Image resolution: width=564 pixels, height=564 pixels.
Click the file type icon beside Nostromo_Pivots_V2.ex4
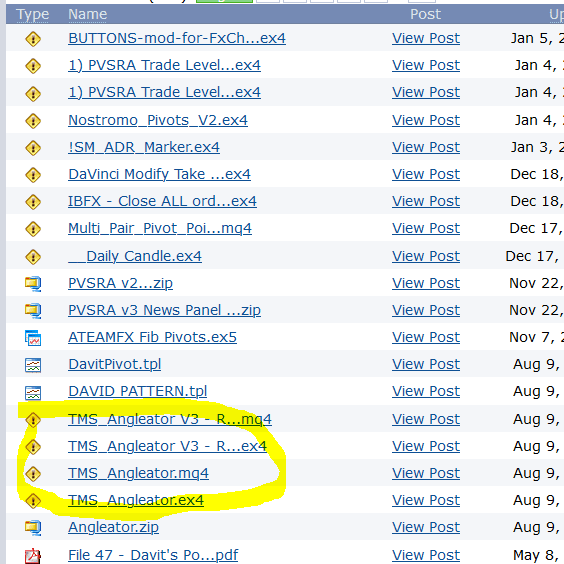[33, 121]
